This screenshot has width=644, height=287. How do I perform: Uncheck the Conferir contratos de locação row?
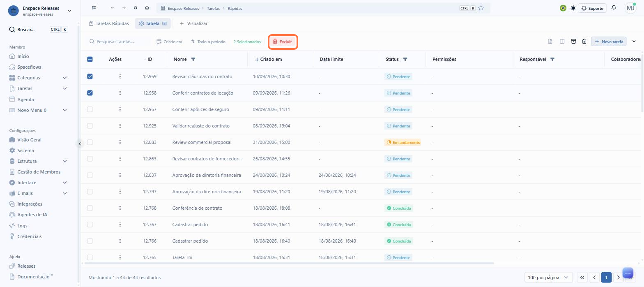tap(90, 93)
